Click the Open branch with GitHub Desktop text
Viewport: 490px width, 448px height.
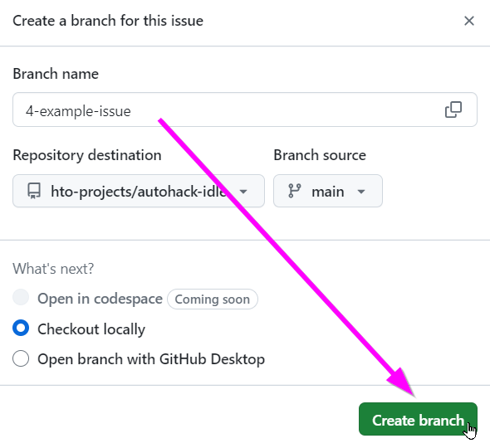[151, 359]
